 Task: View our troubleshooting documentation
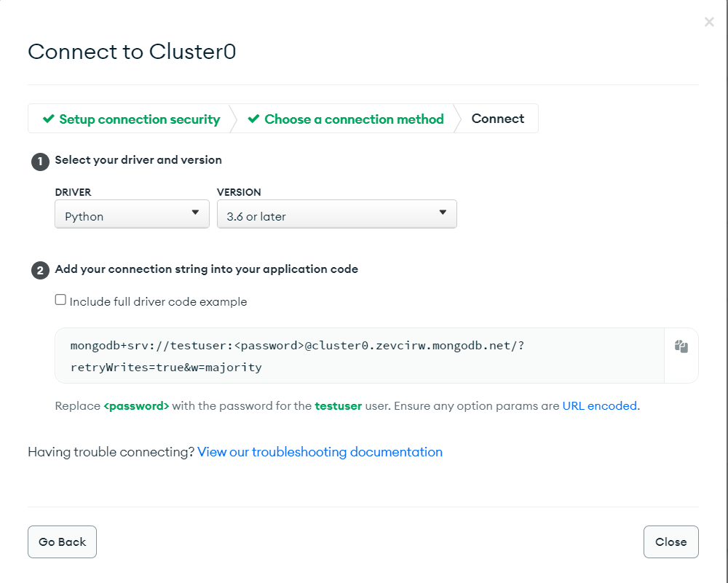tap(320, 452)
